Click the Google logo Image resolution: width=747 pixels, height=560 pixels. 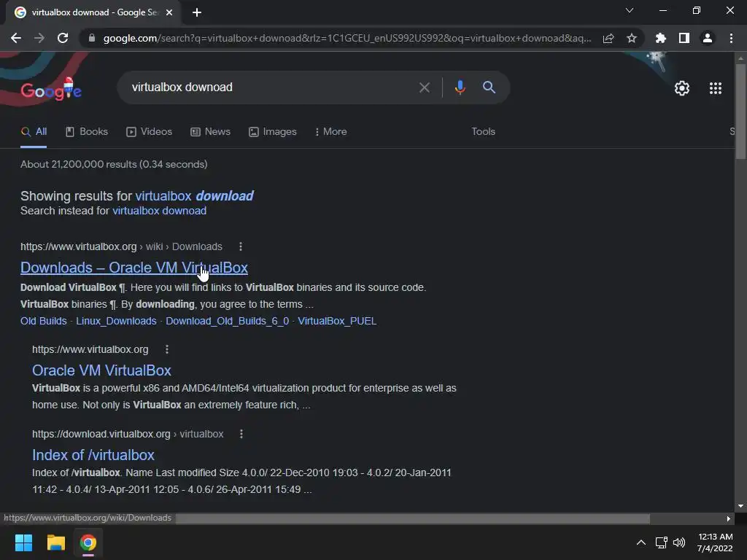(51, 90)
